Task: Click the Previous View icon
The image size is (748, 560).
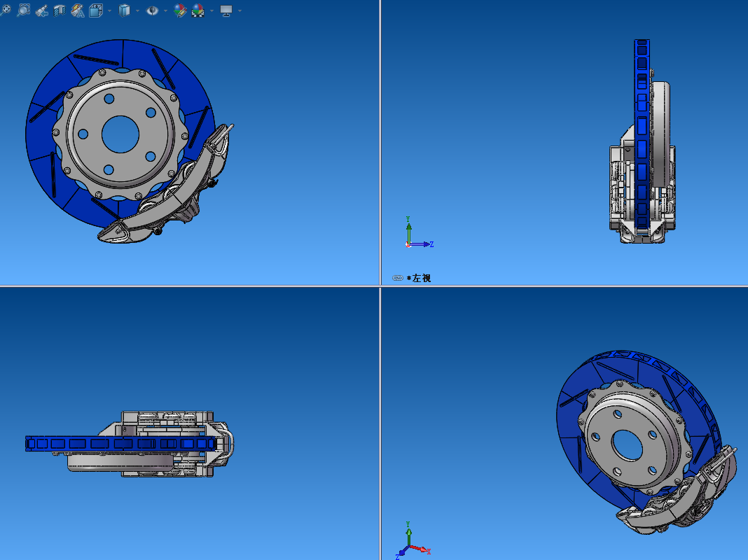Action: pyautogui.click(x=41, y=10)
